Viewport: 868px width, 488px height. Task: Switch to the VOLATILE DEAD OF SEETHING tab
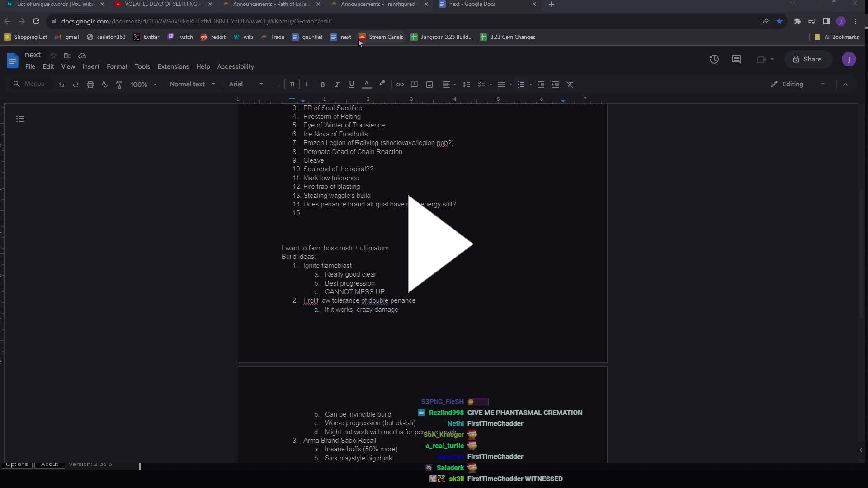pos(158,4)
